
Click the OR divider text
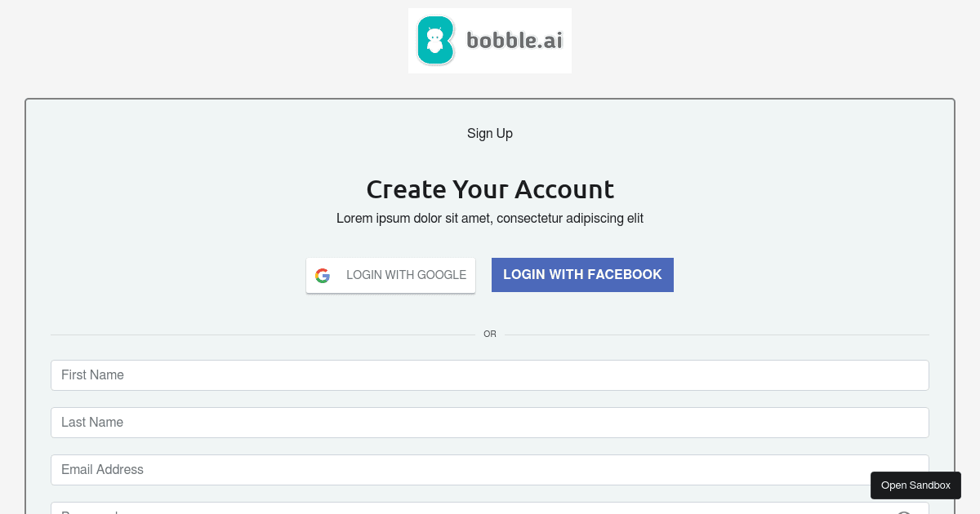click(490, 334)
